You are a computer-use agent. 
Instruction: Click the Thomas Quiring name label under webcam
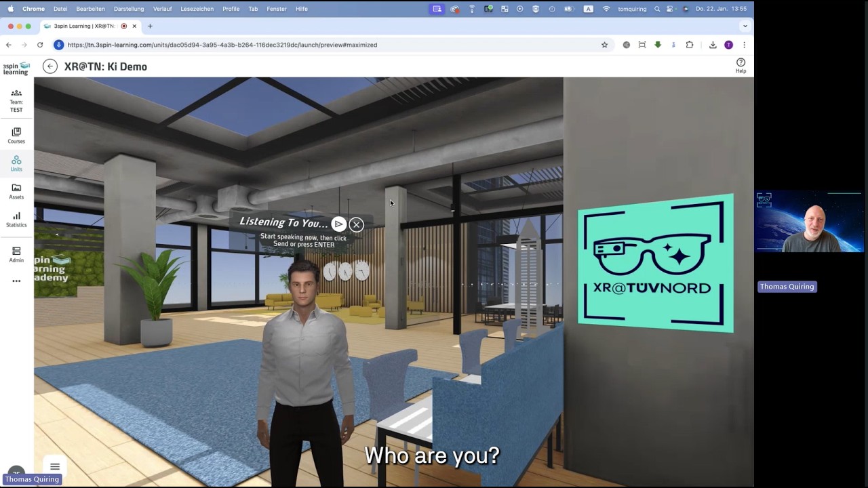(x=787, y=287)
